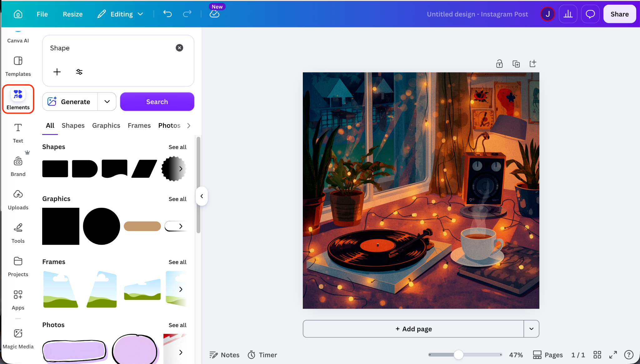
Task: Open the Magic Media sidebar panel
Action: tap(18, 339)
